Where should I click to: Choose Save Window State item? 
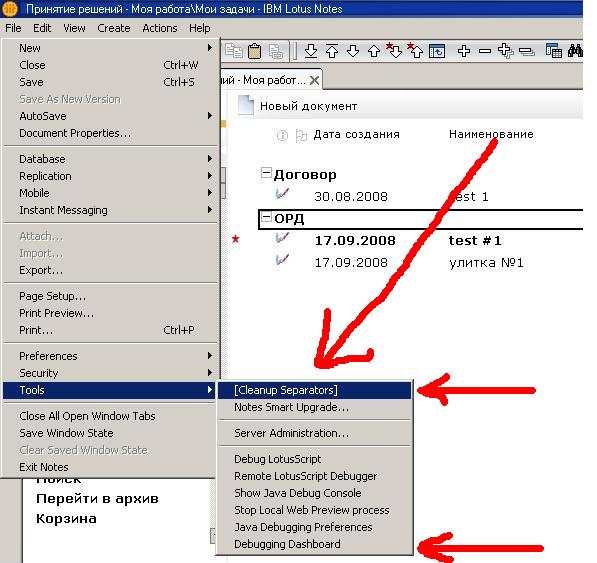tap(109, 433)
